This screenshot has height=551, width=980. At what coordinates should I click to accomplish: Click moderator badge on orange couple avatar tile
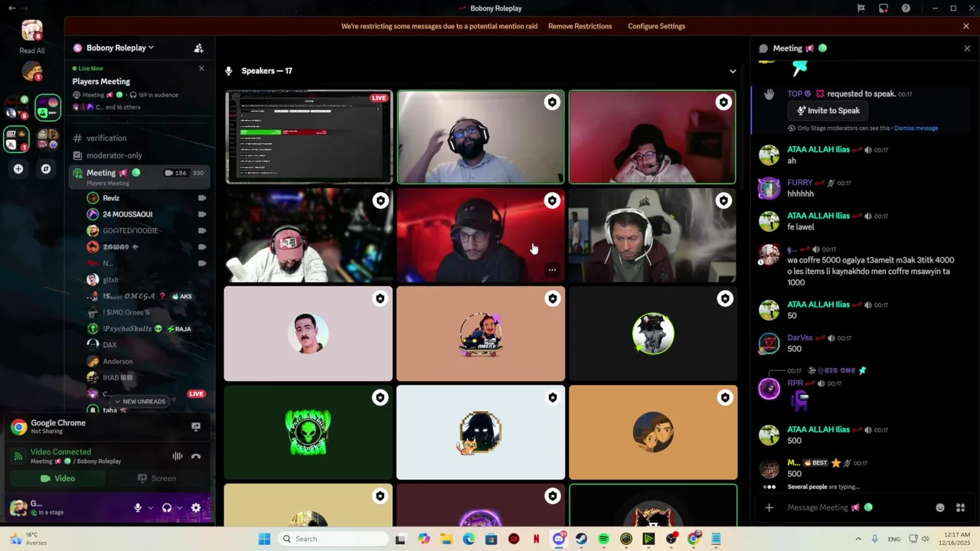pyautogui.click(x=724, y=397)
